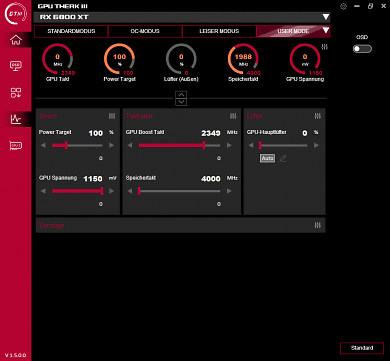Click the Lüfter panel title
Image resolution: width=390 pixels, height=361 pixels.
click(x=255, y=116)
